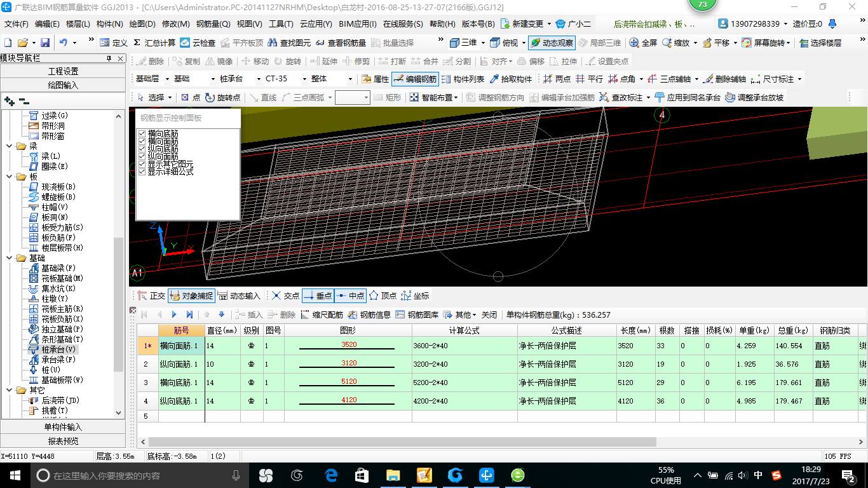Toggle 正交 orthogonal mode

point(151,296)
